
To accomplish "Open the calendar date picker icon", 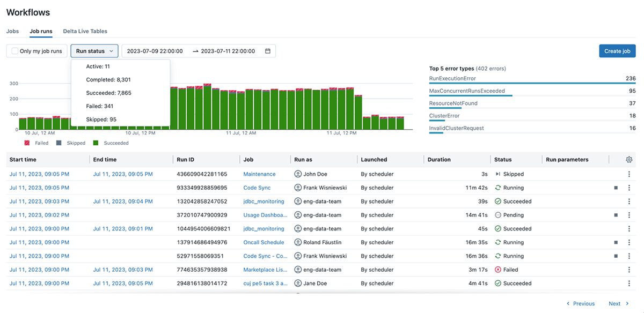I will click(x=267, y=50).
